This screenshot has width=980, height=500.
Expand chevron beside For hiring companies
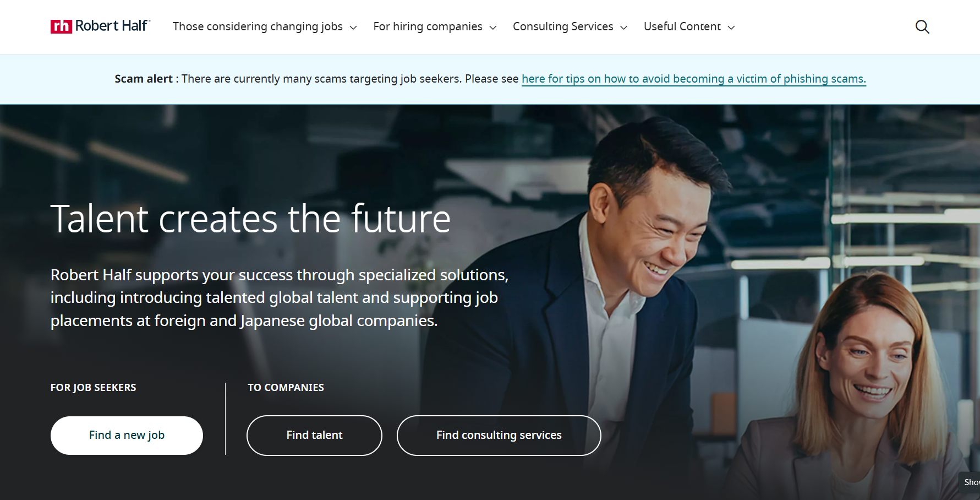pos(493,28)
